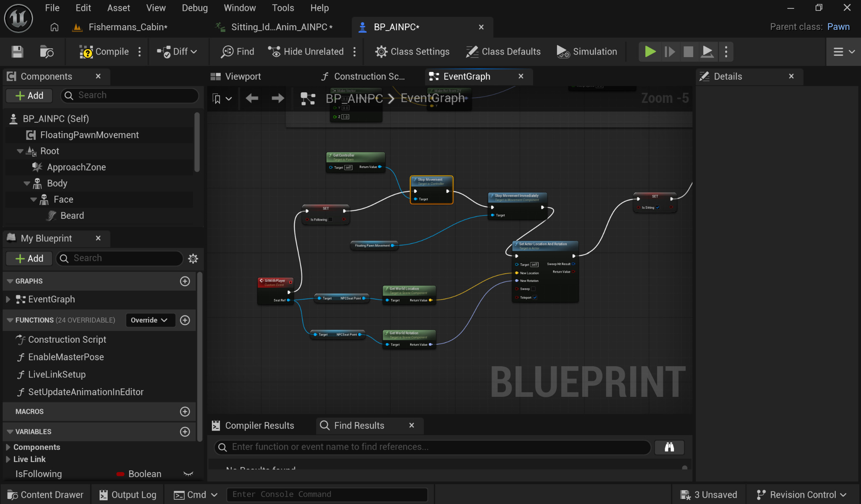Add new variable with plus icon
861x504 pixels.
pos(185,432)
